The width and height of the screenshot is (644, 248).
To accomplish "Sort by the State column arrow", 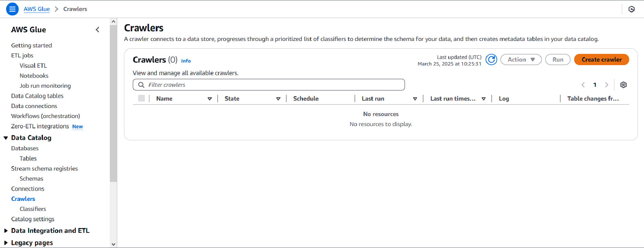I will click(278, 99).
